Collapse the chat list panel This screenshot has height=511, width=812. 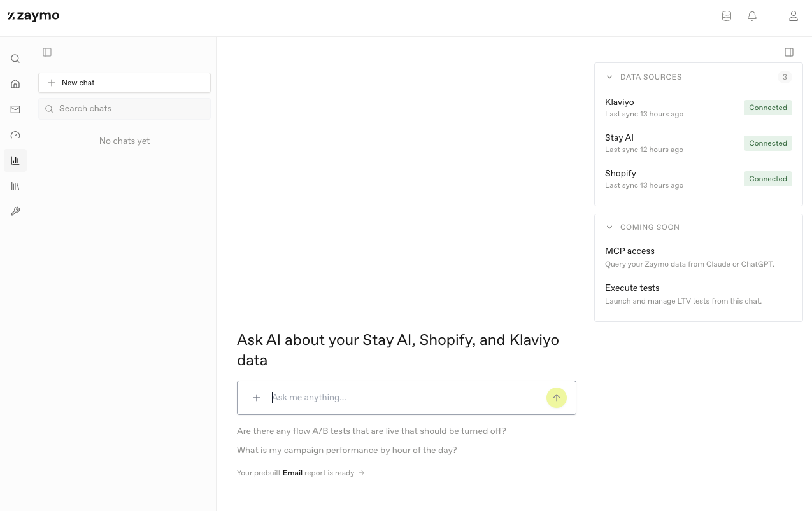(47, 52)
